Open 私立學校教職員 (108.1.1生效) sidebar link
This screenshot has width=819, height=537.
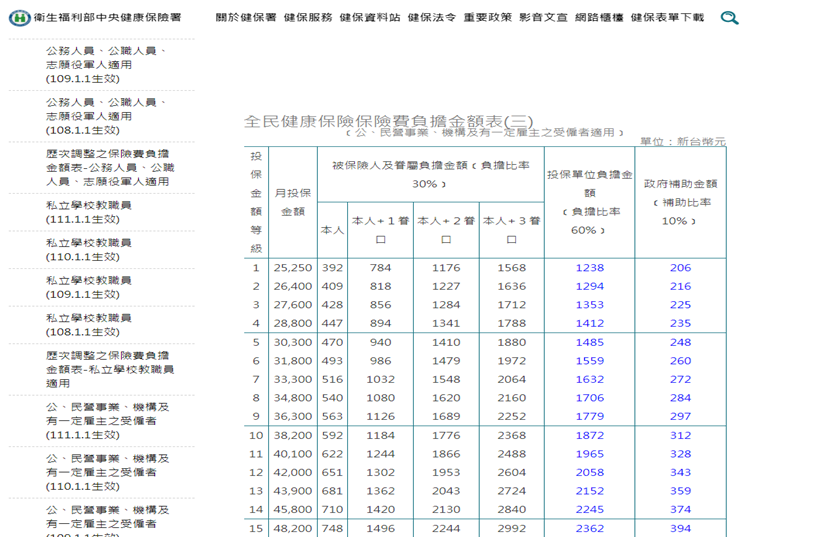[89, 325]
